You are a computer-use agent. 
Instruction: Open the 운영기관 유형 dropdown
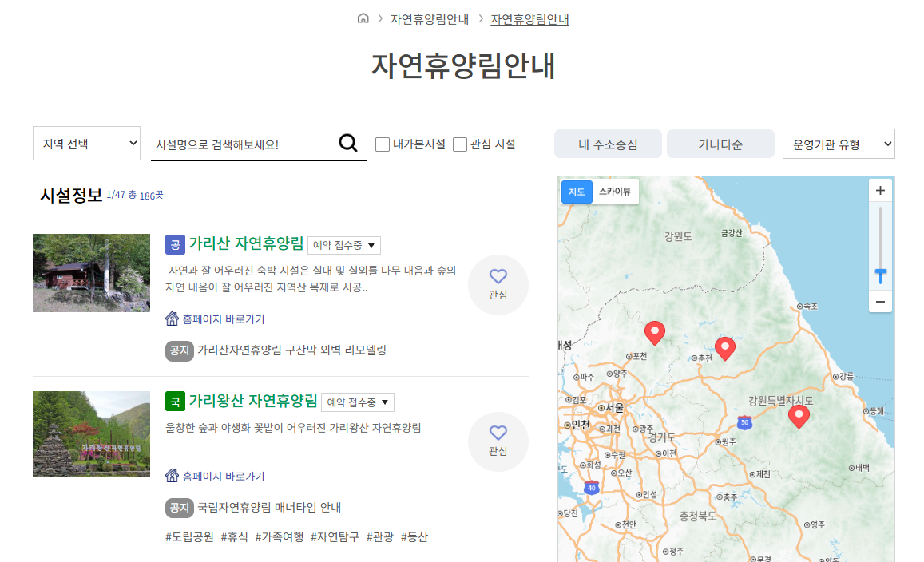839,144
